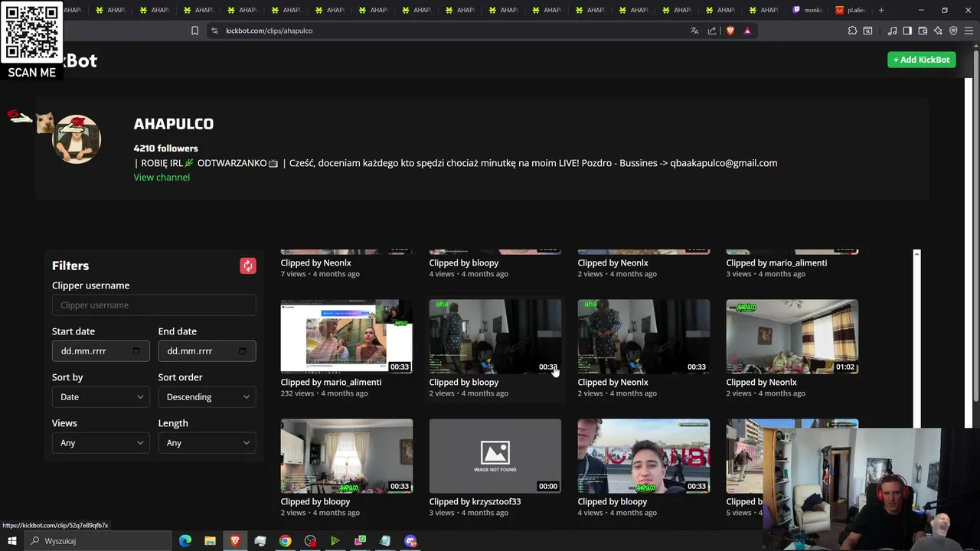
Task: Open the 232-views clip by mario_alimenti
Action: 346,336
